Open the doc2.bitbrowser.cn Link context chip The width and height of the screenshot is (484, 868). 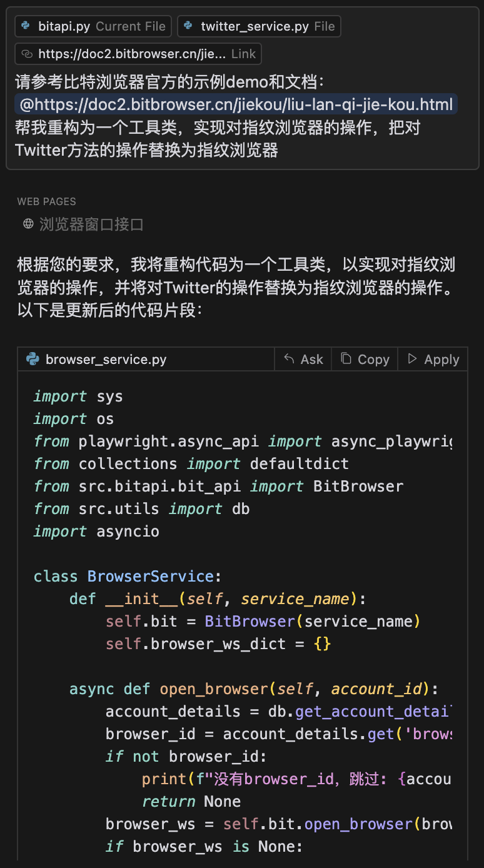tap(138, 54)
